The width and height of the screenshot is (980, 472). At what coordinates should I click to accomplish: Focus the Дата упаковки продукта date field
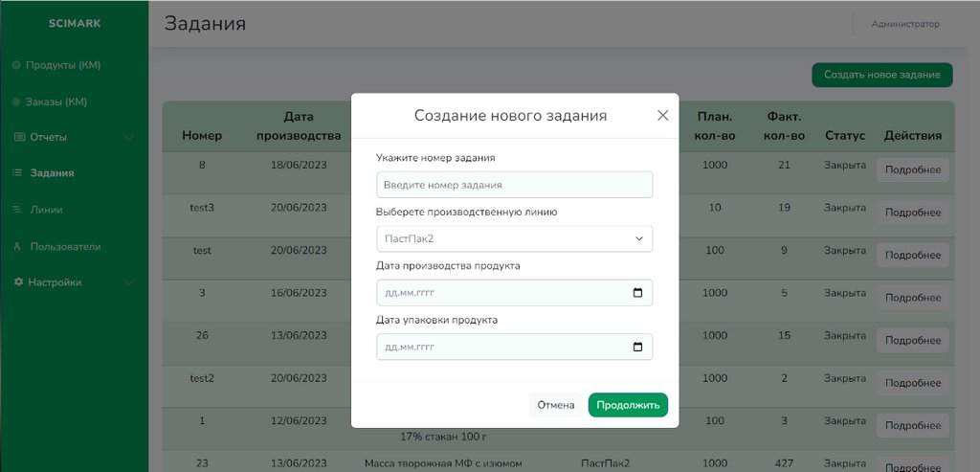514,347
